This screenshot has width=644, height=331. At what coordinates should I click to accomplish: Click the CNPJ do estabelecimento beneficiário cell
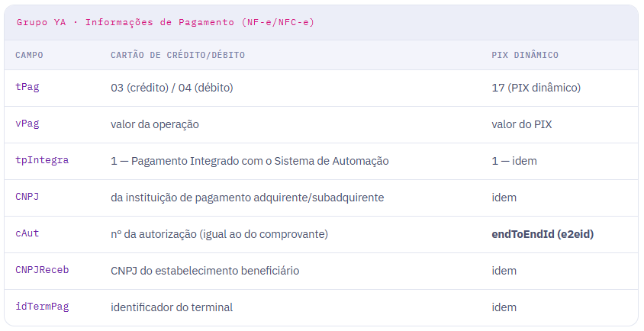click(x=205, y=271)
